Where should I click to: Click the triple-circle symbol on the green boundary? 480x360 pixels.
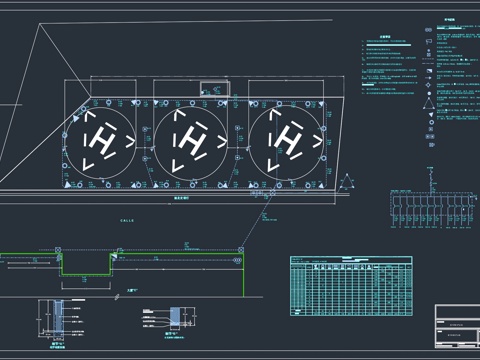(x=237, y=260)
